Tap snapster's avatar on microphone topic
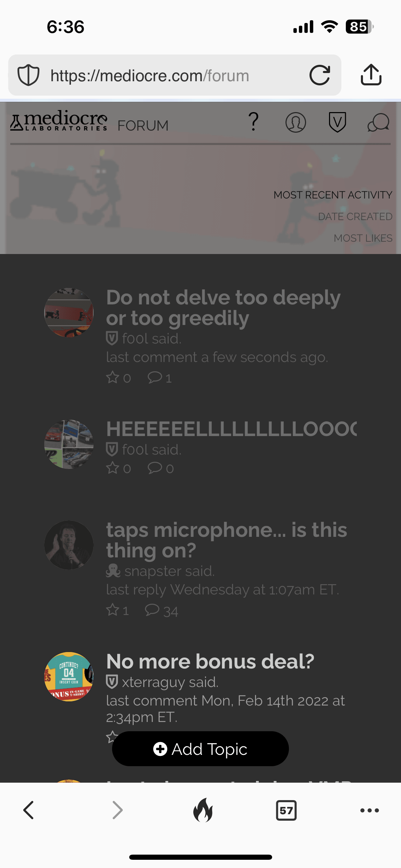The width and height of the screenshot is (401, 868). click(x=69, y=545)
